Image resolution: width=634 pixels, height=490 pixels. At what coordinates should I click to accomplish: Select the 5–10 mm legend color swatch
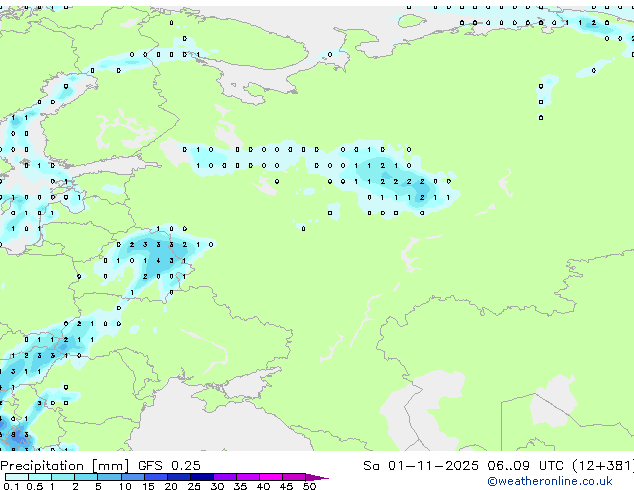click(109, 477)
